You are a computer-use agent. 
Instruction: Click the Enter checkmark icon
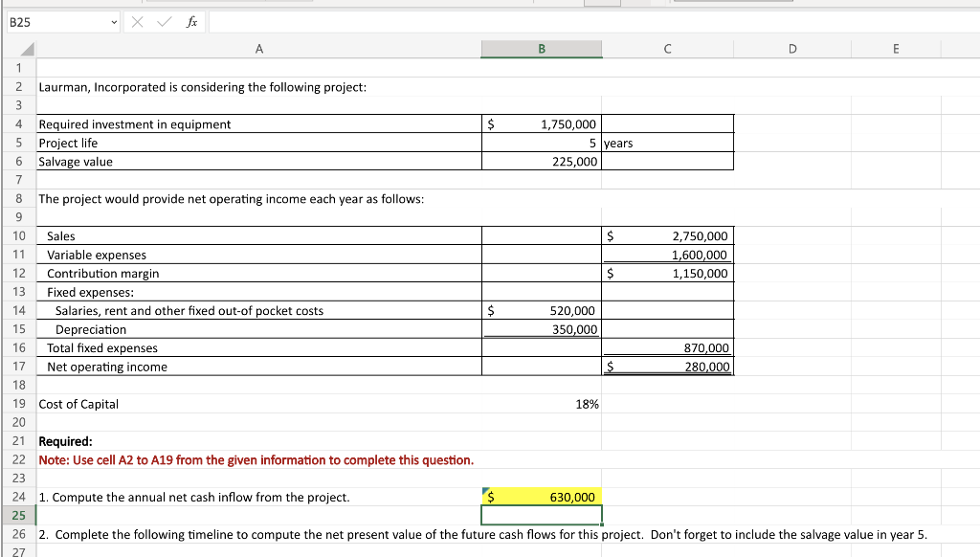tap(161, 21)
